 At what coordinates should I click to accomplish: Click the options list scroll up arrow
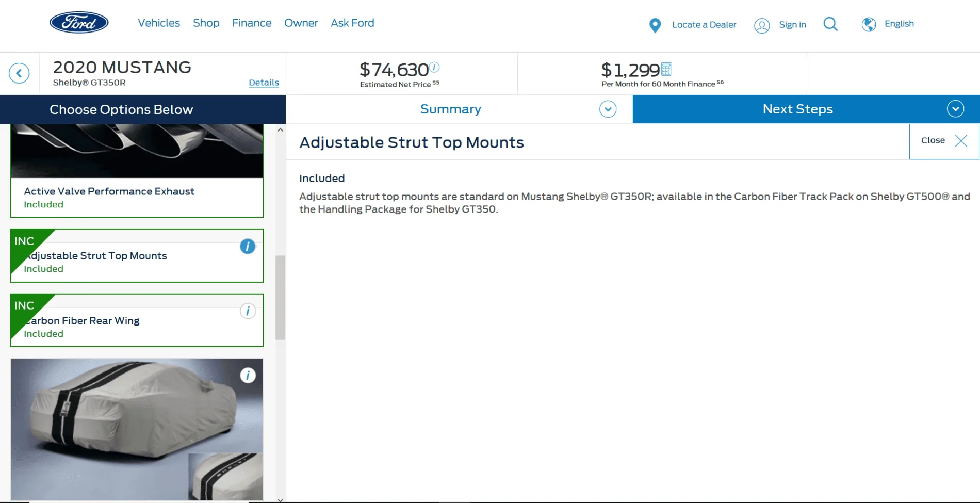(x=281, y=130)
